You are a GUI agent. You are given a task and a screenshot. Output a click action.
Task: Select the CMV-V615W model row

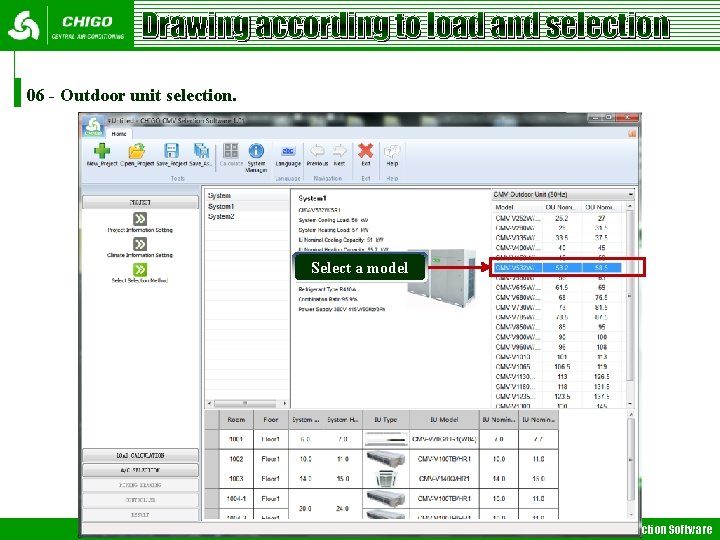tap(558, 287)
